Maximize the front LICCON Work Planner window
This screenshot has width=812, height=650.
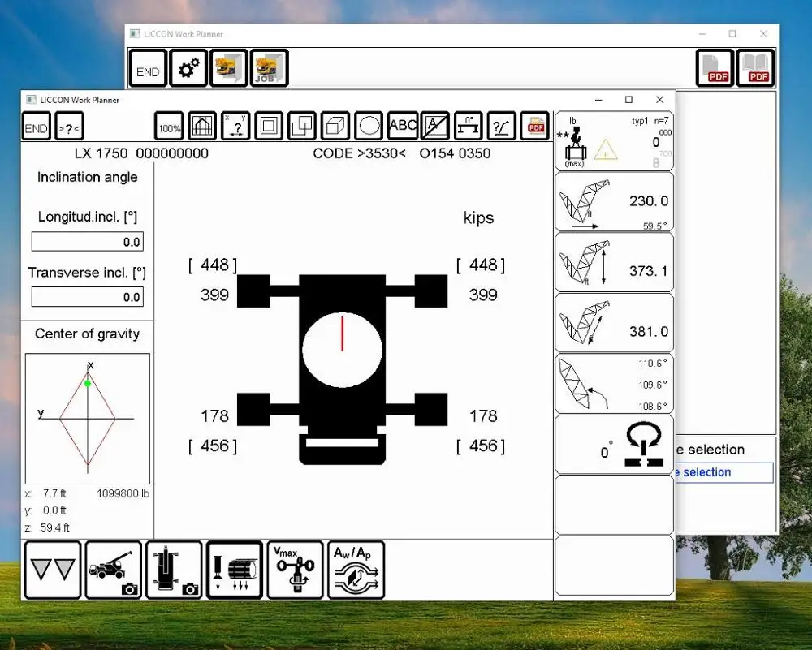(628, 99)
